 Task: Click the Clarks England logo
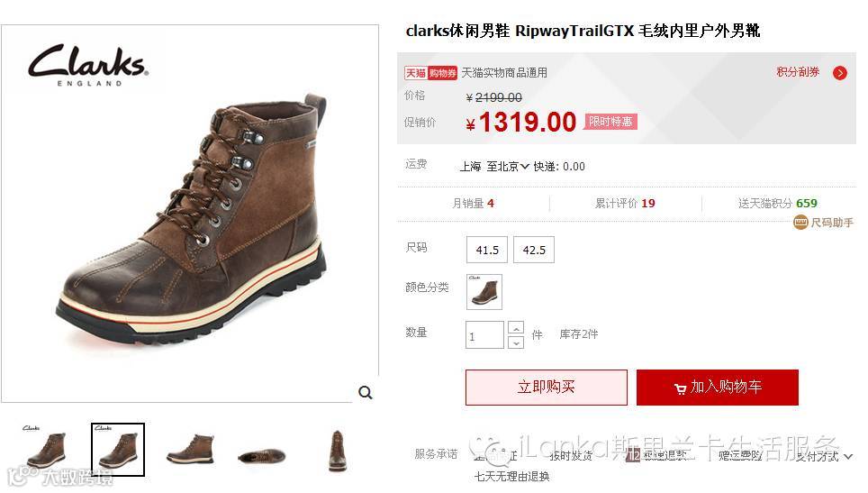tap(89, 66)
